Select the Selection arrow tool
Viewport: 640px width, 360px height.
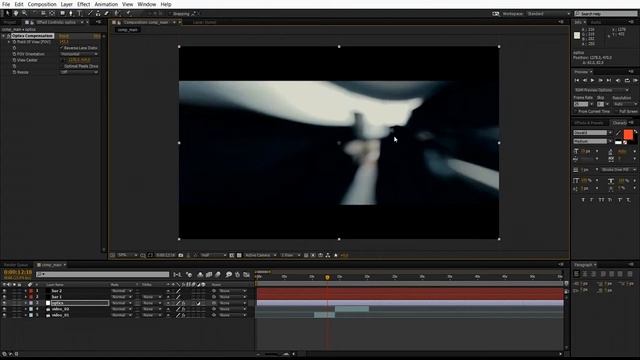tap(7, 13)
